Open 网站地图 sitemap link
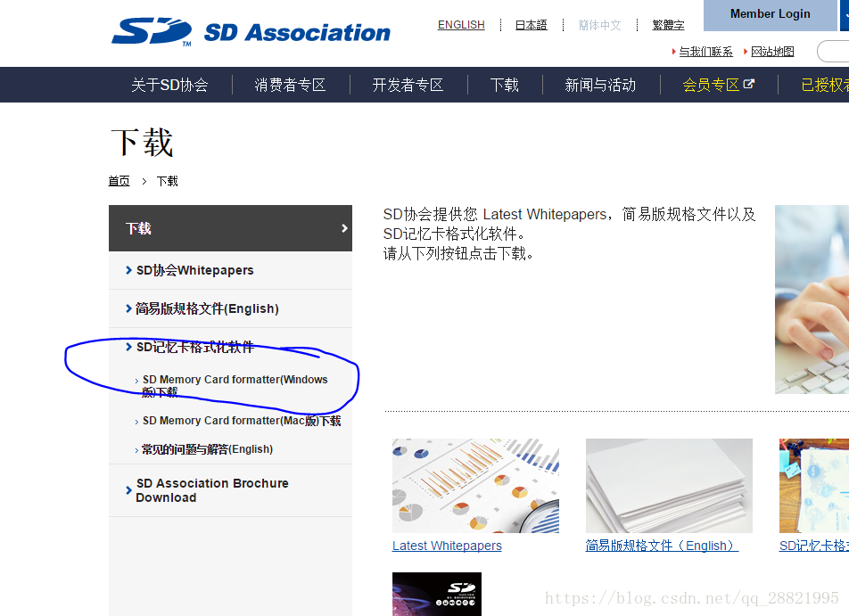The height and width of the screenshot is (616, 849). (x=772, y=52)
